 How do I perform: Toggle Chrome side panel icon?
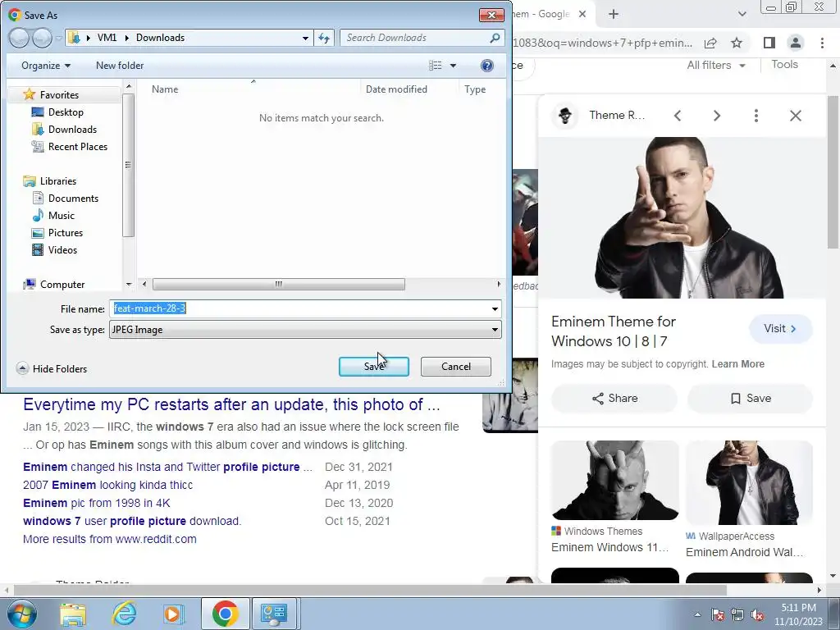point(769,43)
